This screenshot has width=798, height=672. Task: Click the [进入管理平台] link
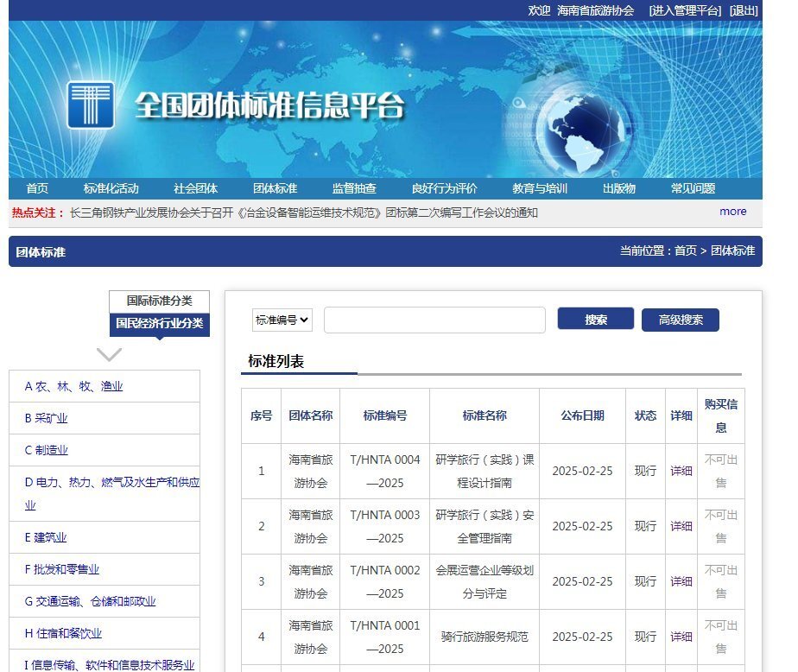click(x=683, y=10)
